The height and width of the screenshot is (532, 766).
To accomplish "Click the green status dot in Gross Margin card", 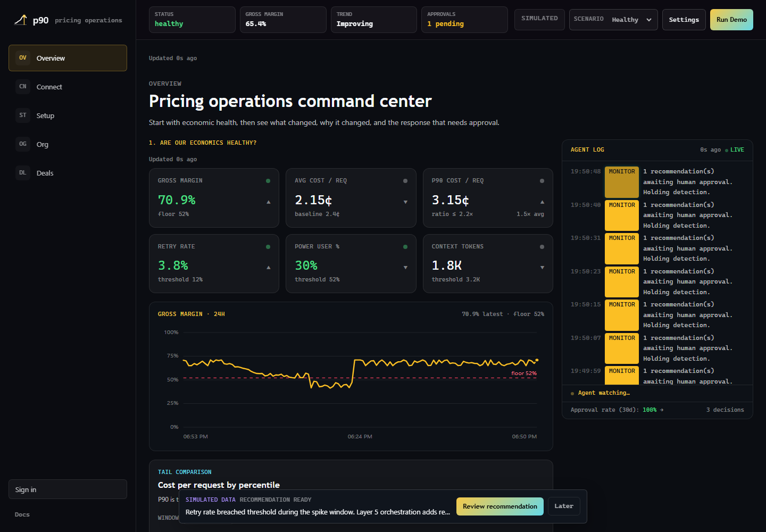I will (x=268, y=181).
